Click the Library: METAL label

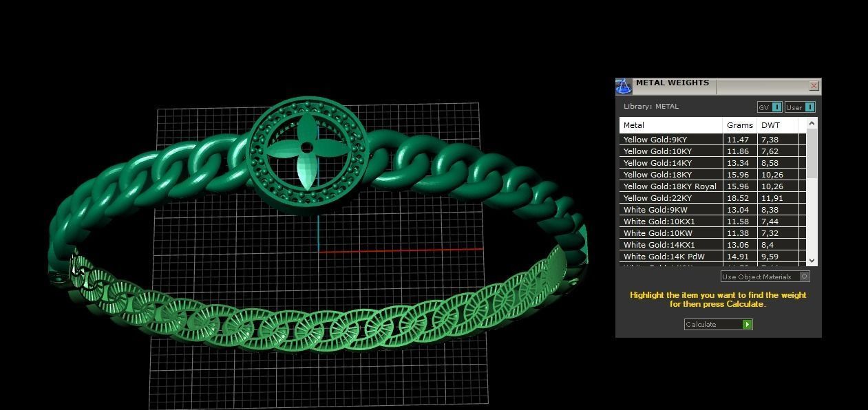(651, 107)
